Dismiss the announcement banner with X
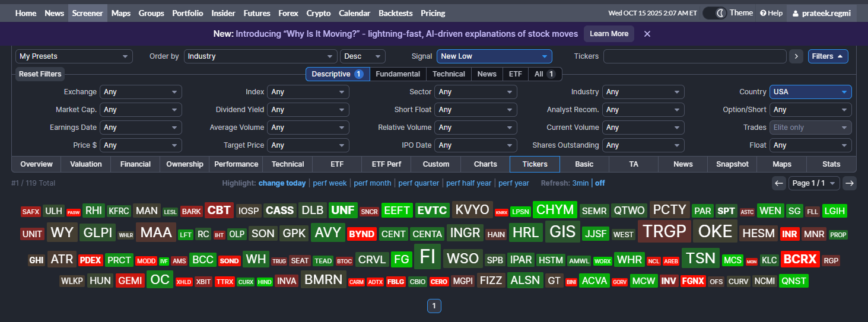 pyautogui.click(x=647, y=34)
